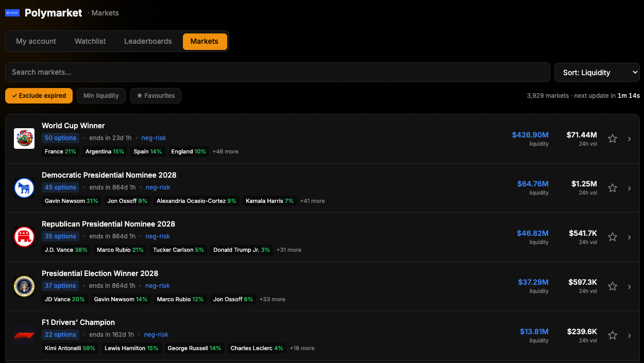Switch to Leaderboards tab
The width and height of the screenshot is (644, 363).
[x=148, y=41]
